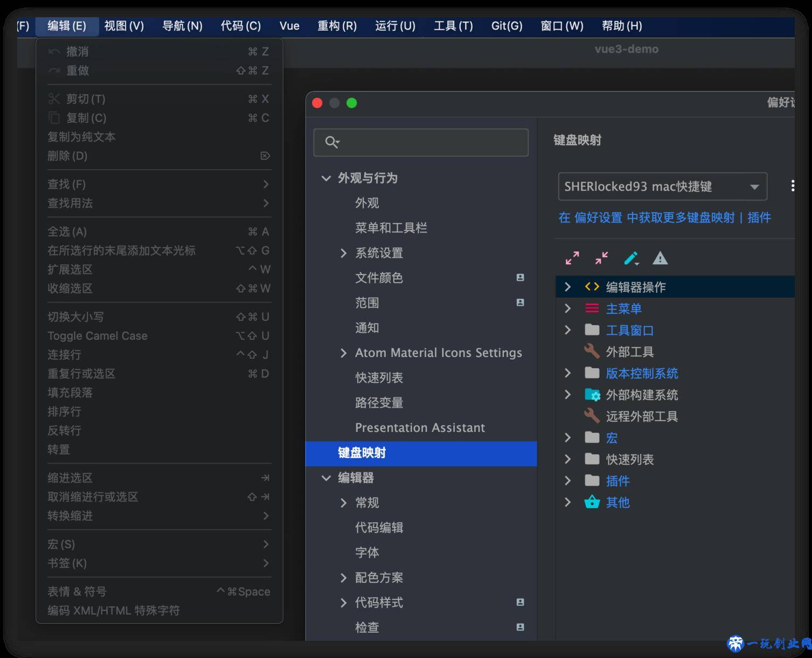Screen dimensions: 812x658
Task: Click the redo arrow icon beside 重做
Action: (x=54, y=71)
